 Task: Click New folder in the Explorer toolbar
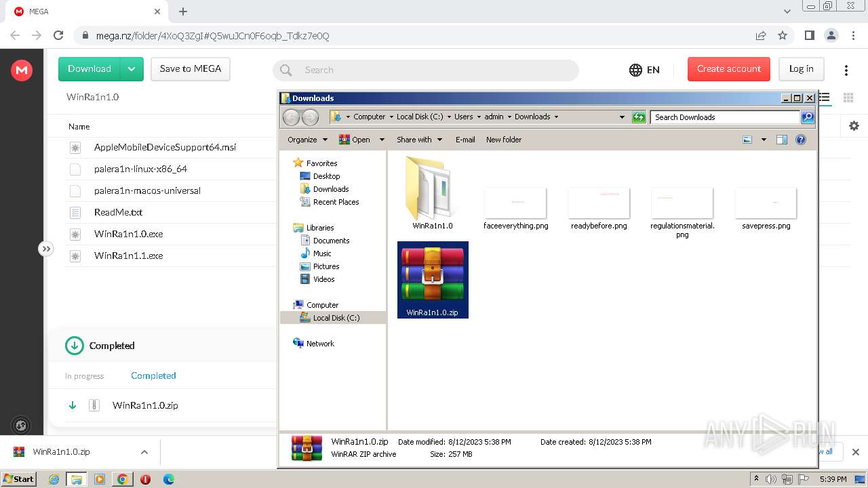coord(504,140)
